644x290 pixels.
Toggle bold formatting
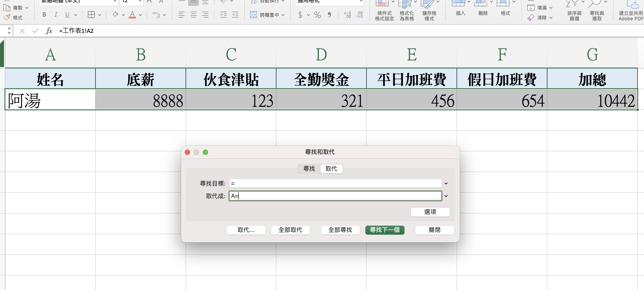tap(44, 15)
